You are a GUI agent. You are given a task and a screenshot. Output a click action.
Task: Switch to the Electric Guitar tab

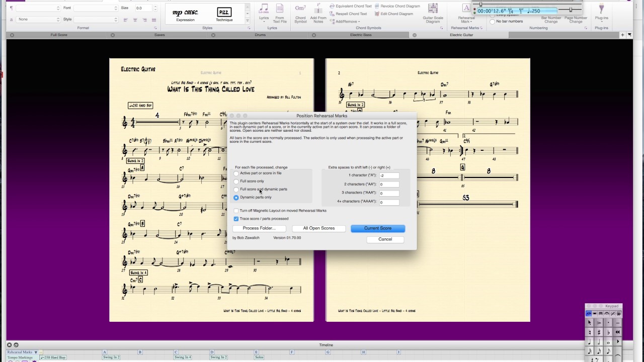461,35
